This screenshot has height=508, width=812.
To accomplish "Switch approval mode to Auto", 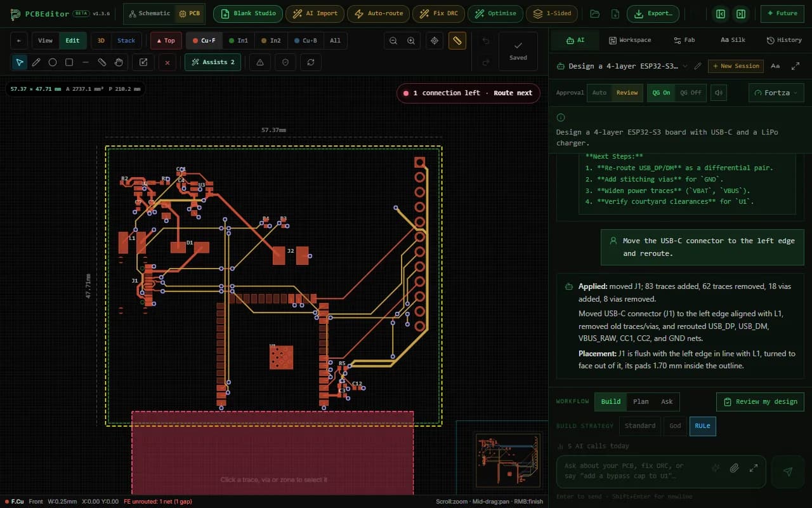I will [599, 93].
